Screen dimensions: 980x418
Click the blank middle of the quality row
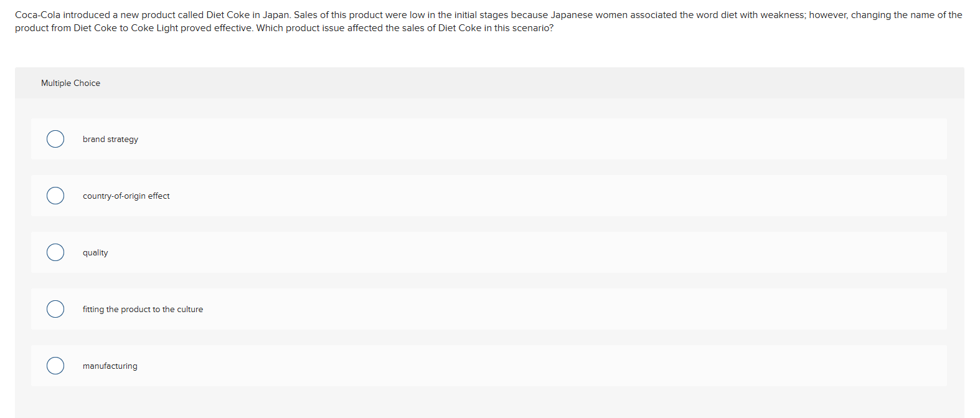click(x=498, y=252)
